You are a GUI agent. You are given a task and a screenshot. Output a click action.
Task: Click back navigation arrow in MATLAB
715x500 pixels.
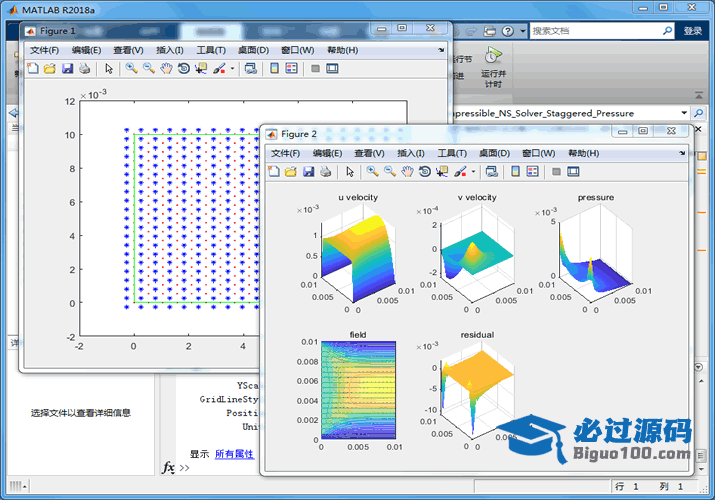tap(13, 113)
